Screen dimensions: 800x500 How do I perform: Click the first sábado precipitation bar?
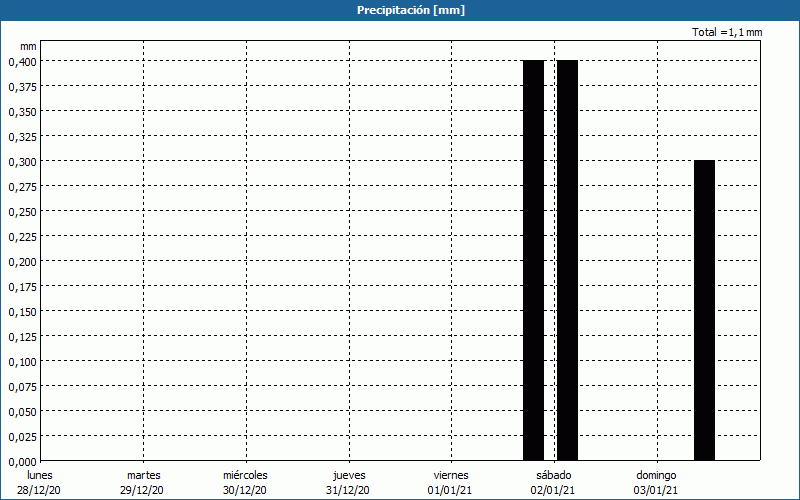point(534,260)
